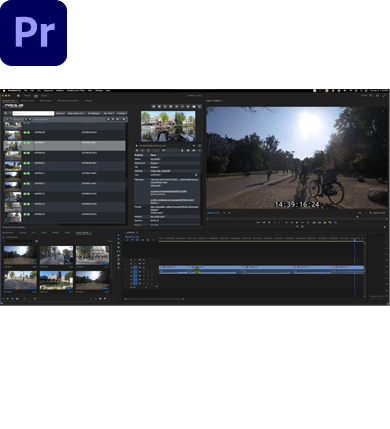Open the Workspaces icon in header
The image size is (390, 429).
(371, 95)
